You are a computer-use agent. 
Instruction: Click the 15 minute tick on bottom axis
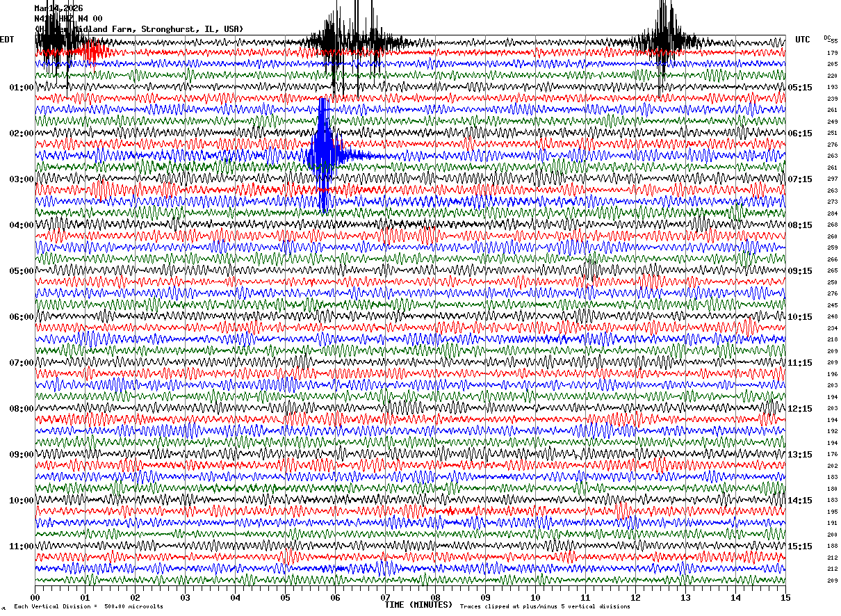point(785,597)
